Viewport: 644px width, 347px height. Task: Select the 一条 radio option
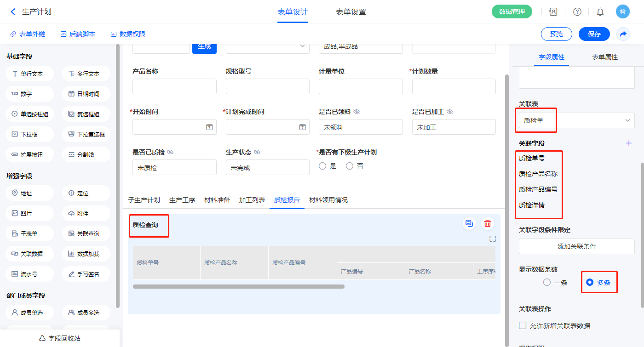(x=547, y=283)
